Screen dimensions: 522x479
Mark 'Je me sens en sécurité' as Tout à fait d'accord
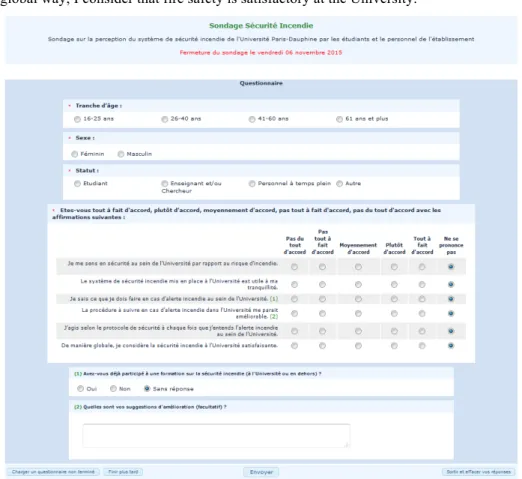(422, 267)
